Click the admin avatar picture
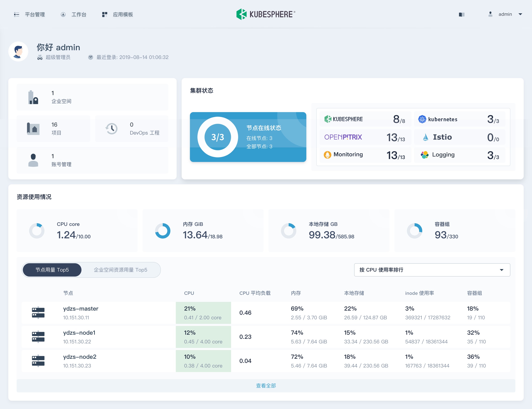Viewport: 532px width, 409px height. tap(18, 51)
